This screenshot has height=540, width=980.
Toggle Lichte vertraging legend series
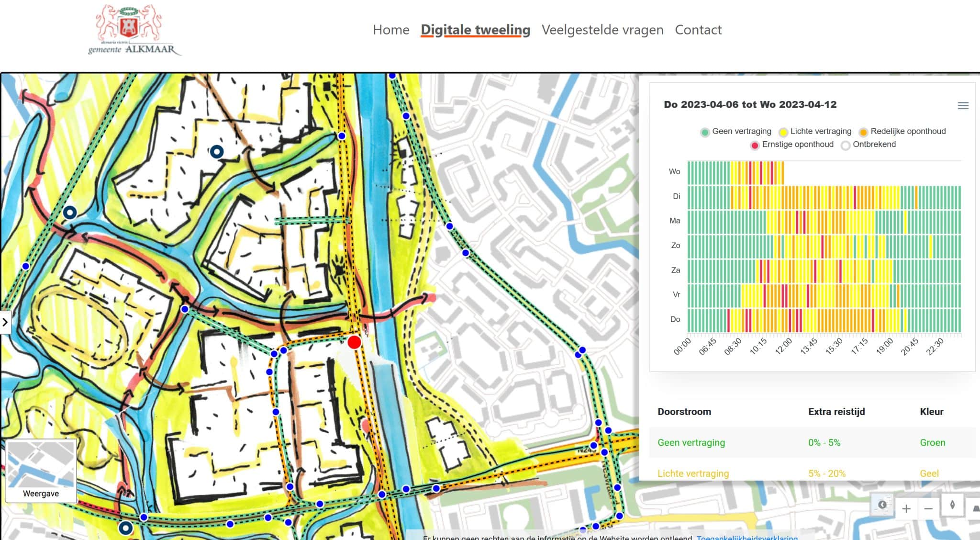click(815, 132)
